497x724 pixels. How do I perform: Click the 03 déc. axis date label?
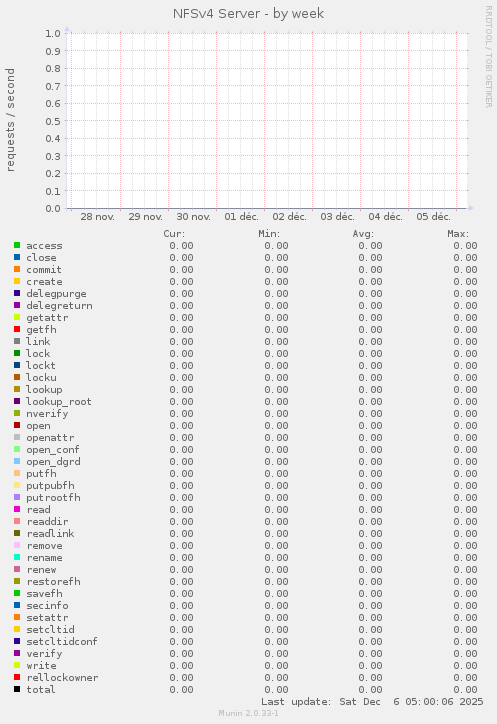coord(338,217)
